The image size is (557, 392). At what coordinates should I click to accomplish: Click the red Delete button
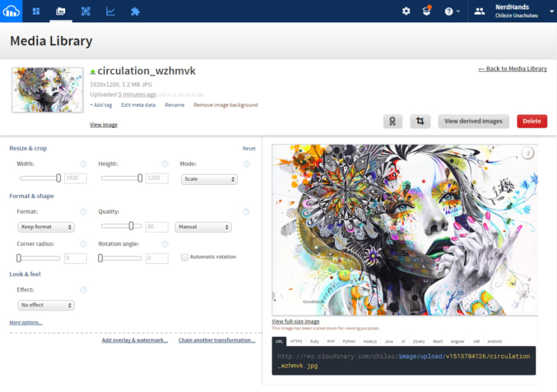point(532,121)
